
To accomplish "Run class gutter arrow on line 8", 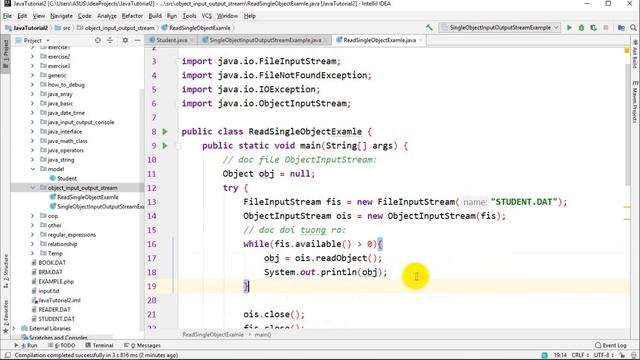I will click(165, 131).
